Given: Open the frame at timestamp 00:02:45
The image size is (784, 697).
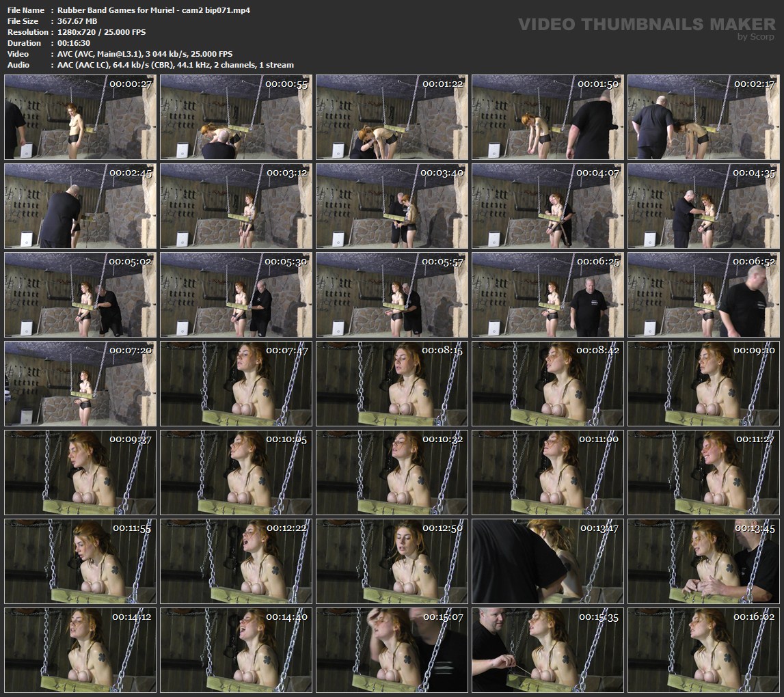Looking at the screenshot, I should 81,206.
